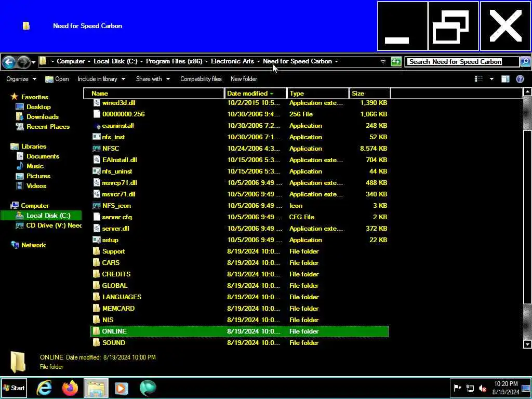Launch Firefox from taskbar

[70, 388]
